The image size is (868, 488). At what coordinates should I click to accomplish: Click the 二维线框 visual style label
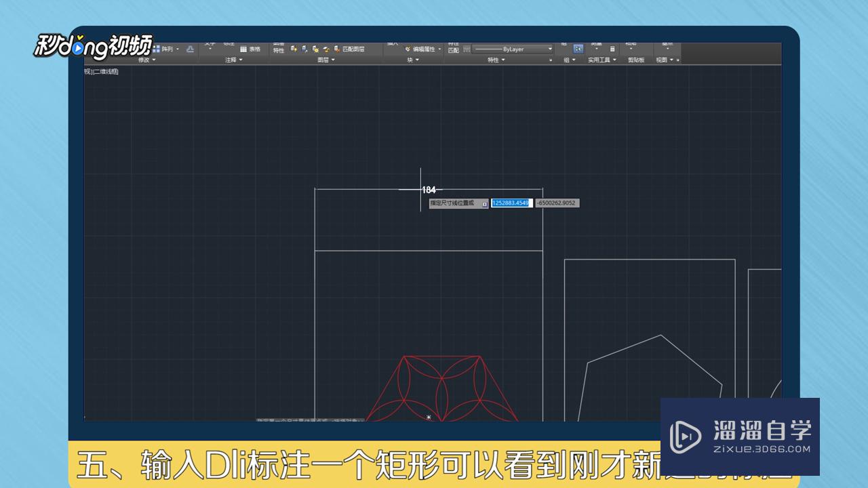coord(106,71)
